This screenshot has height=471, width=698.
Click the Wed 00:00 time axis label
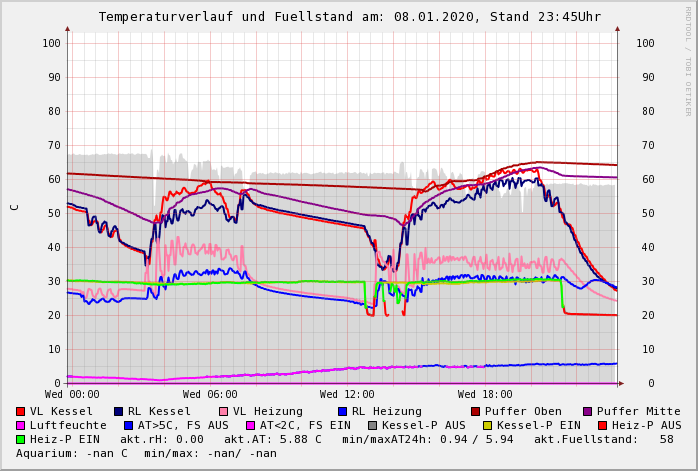pos(72,395)
